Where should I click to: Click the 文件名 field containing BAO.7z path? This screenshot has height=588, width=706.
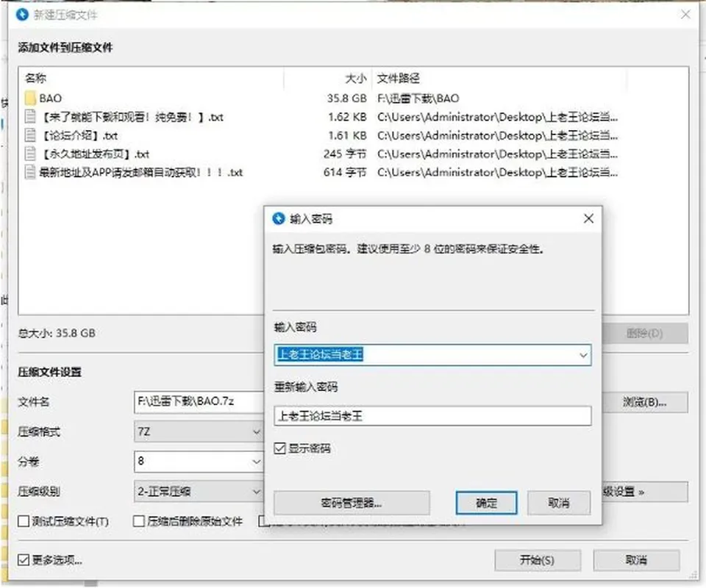tap(199, 402)
